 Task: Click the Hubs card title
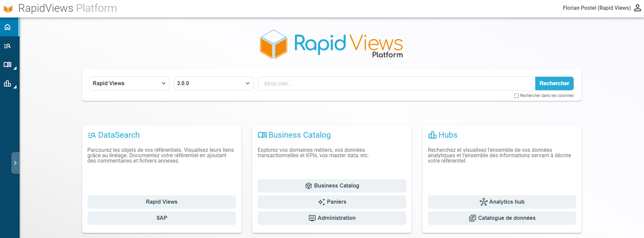tap(448, 135)
